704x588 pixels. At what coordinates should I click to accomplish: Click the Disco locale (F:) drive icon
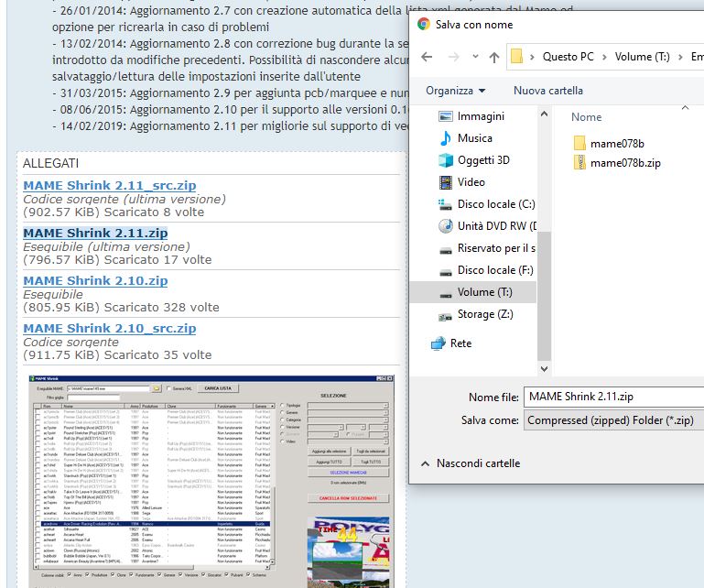(x=446, y=272)
